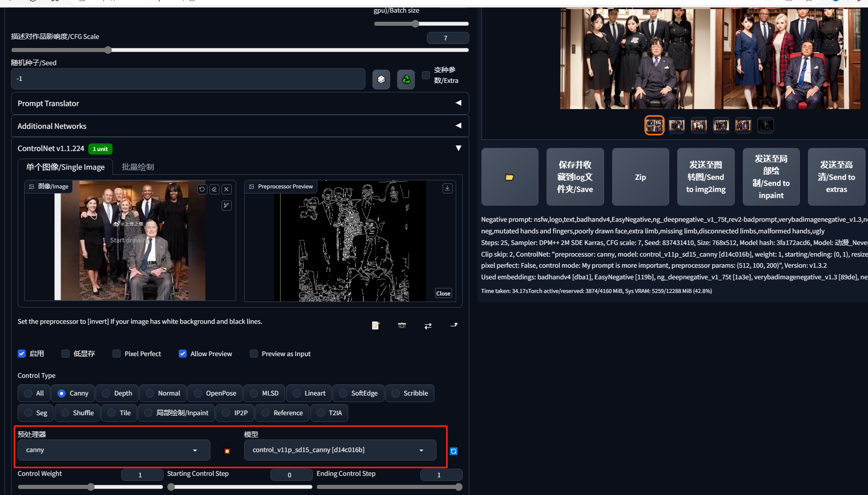Click Send to inpaint button
The width and height of the screenshot is (868, 495).
(x=771, y=177)
